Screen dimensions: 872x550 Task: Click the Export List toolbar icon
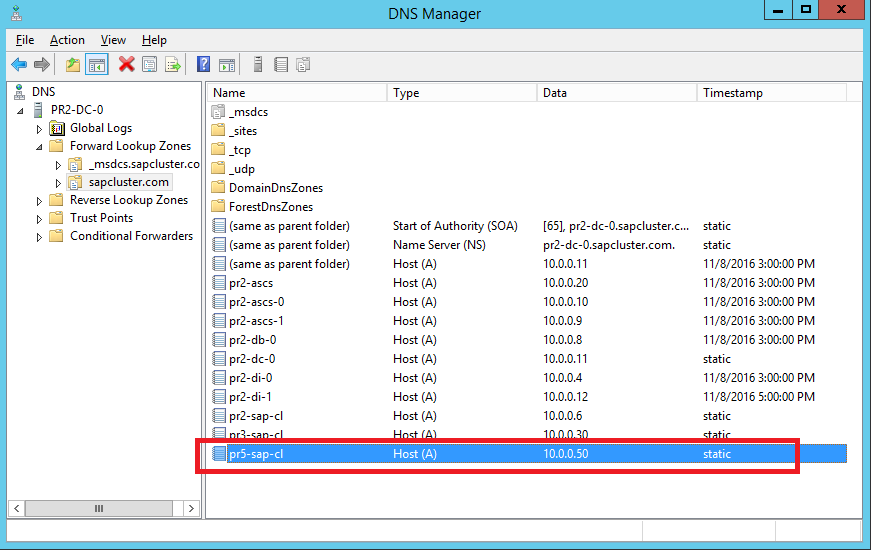(x=173, y=65)
